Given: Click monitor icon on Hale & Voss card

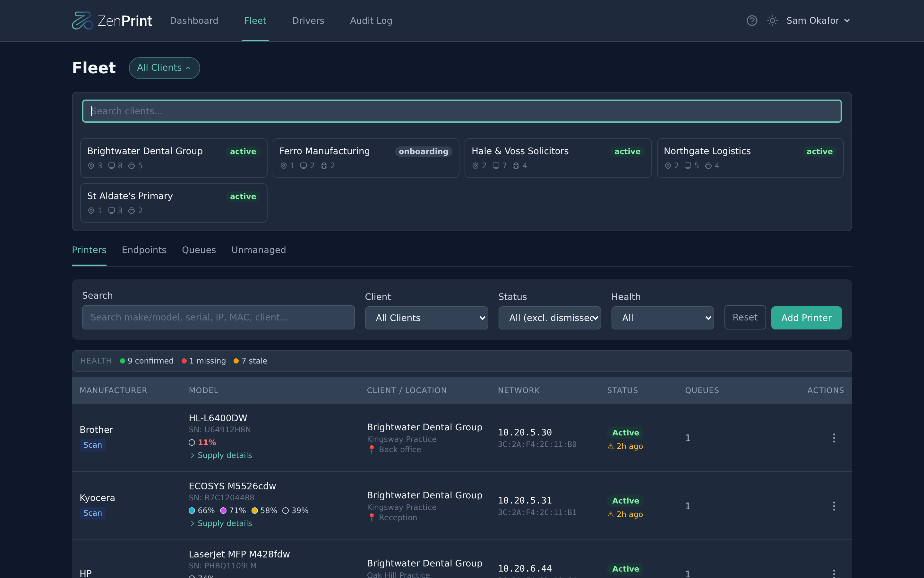Looking at the screenshot, I should (x=496, y=166).
